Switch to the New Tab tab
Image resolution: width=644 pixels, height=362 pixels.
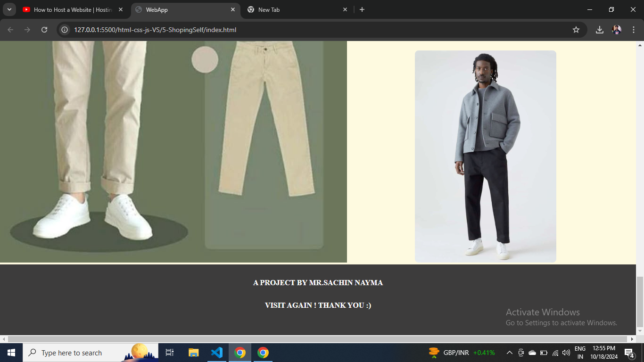coord(297,9)
